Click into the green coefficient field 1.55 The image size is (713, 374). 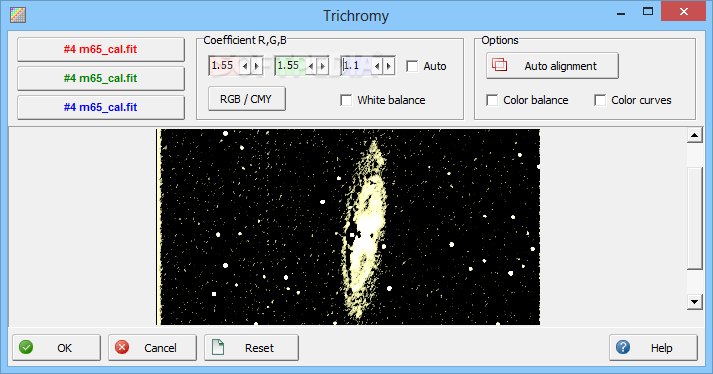290,66
